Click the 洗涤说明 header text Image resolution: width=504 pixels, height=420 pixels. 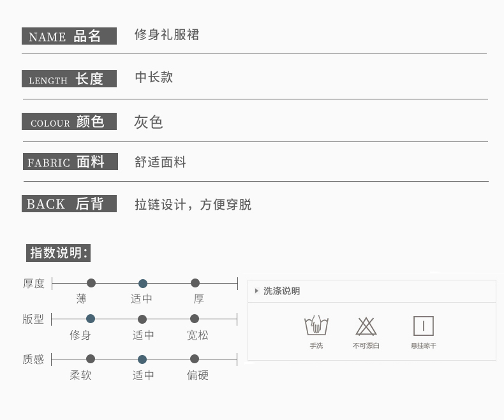point(281,291)
